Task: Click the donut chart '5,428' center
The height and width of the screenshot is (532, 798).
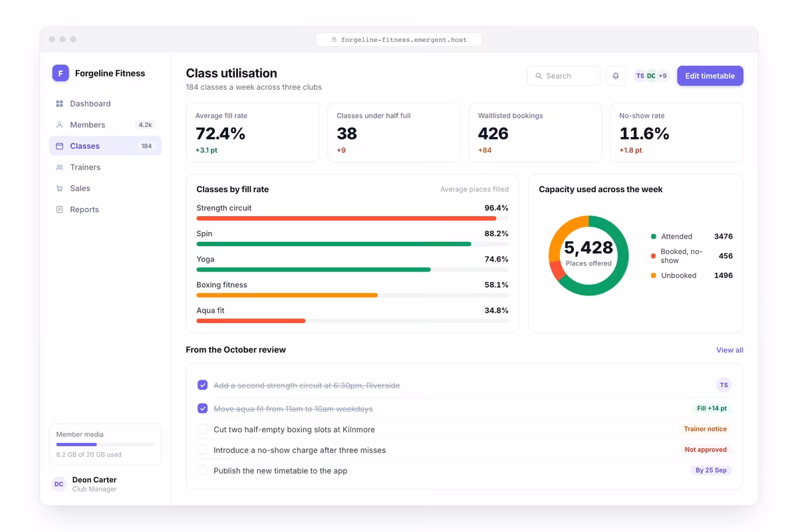Action: pyautogui.click(x=589, y=248)
